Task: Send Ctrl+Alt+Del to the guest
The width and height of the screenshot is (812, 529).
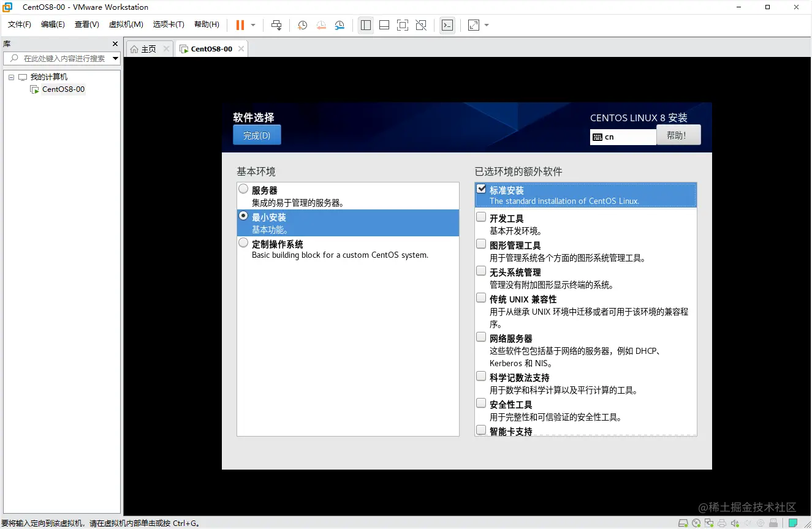Action: 276,25
